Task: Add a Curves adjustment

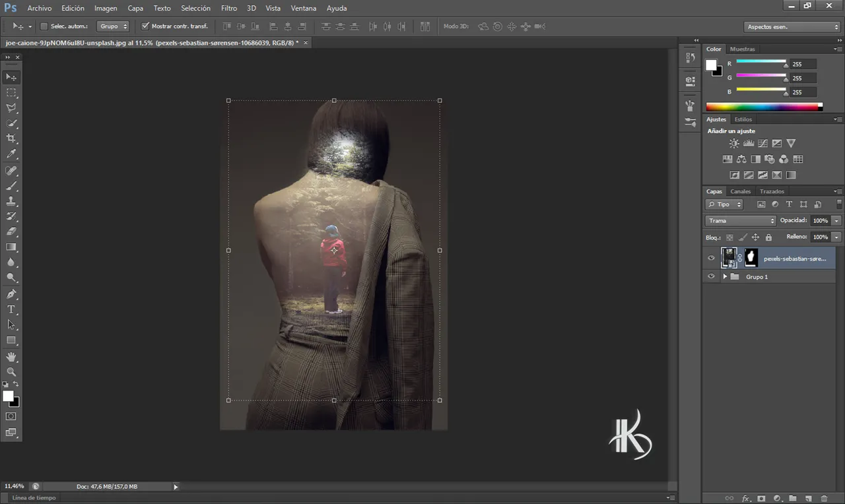Action: coord(762,143)
